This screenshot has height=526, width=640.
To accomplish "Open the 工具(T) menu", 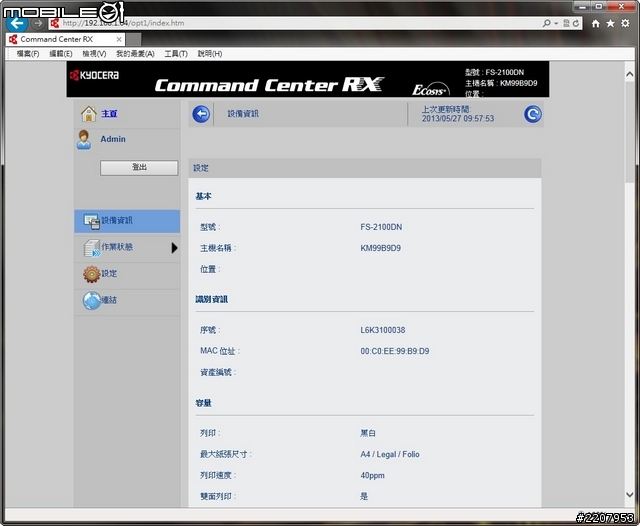I will coord(176,53).
